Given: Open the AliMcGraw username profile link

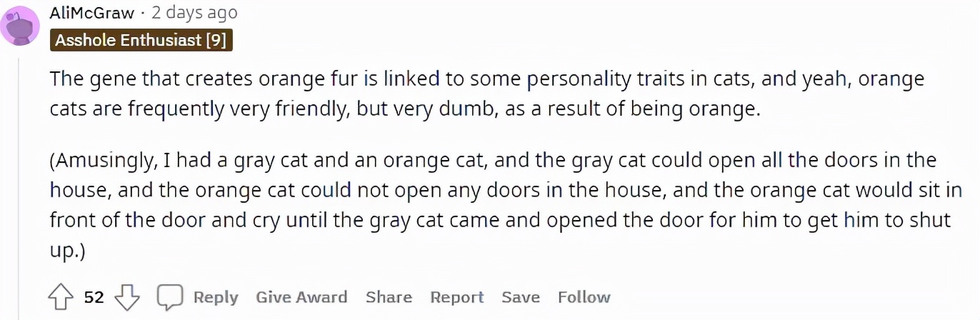Looking at the screenshot, I should (x=92, y=13).
